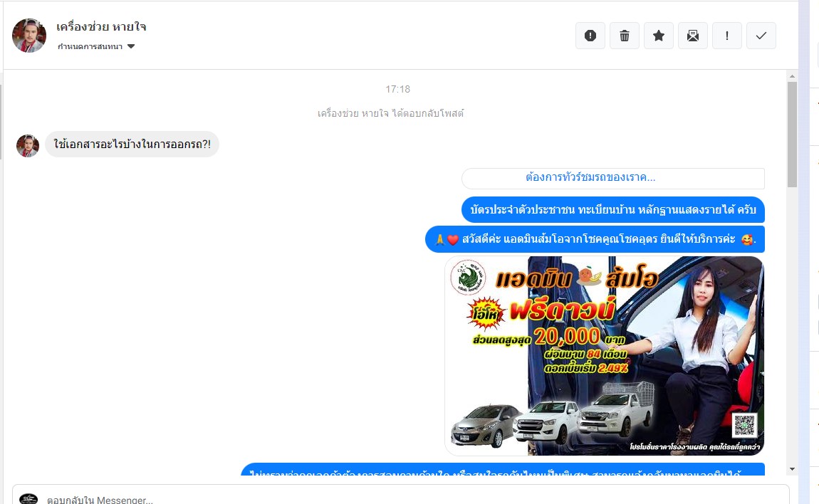Mark conversation as done with the checkmark icon
The height and width of the screenshot is (504, 819).
coord(761,36)
